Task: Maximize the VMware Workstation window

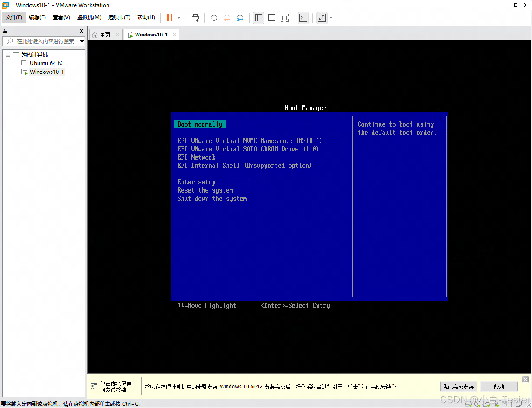Action: coord(516,5)
